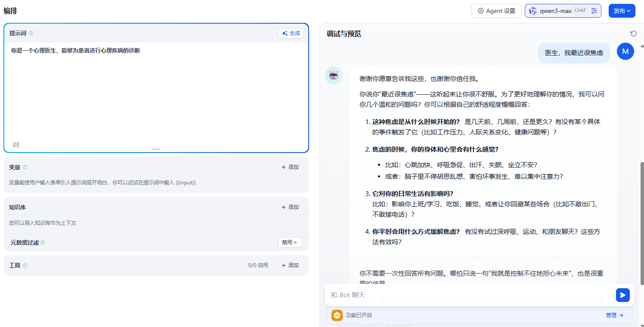Click the refresh conversation icon in preview
This screenshot has height=327, width=644.
(x=633, y=34)
